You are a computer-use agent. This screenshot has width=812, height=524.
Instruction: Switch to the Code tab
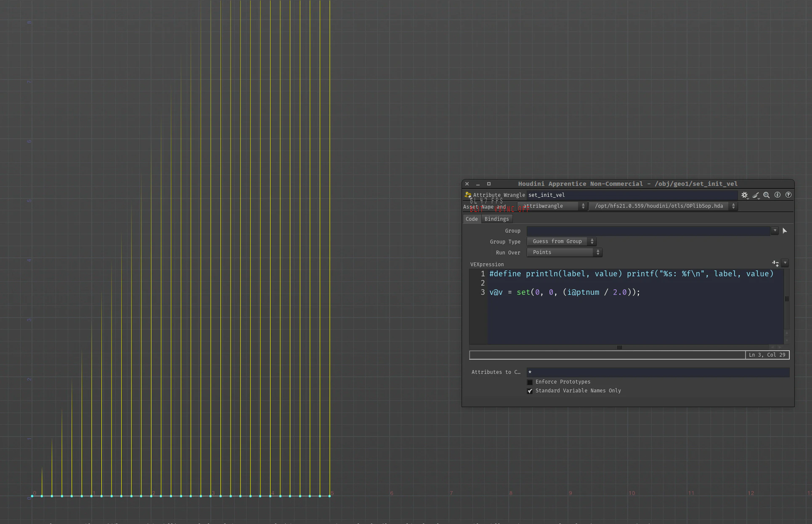coord(472,219)
